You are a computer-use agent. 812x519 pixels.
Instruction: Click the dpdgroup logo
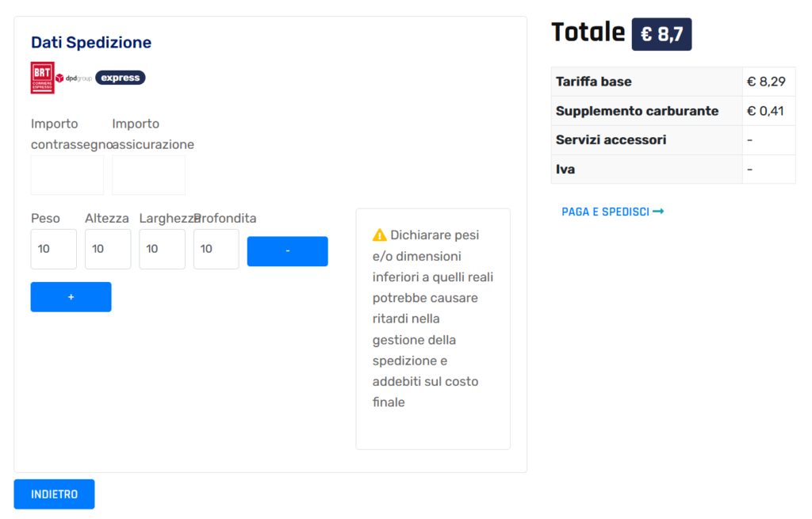(x=75, y=78)
